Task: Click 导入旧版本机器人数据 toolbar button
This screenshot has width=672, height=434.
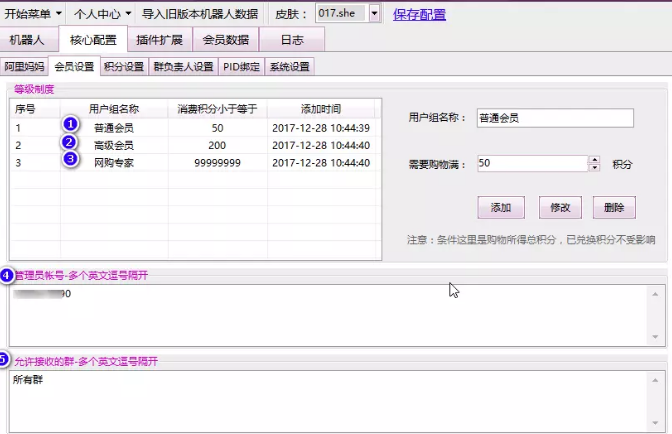Action: [x=199, y=14]
